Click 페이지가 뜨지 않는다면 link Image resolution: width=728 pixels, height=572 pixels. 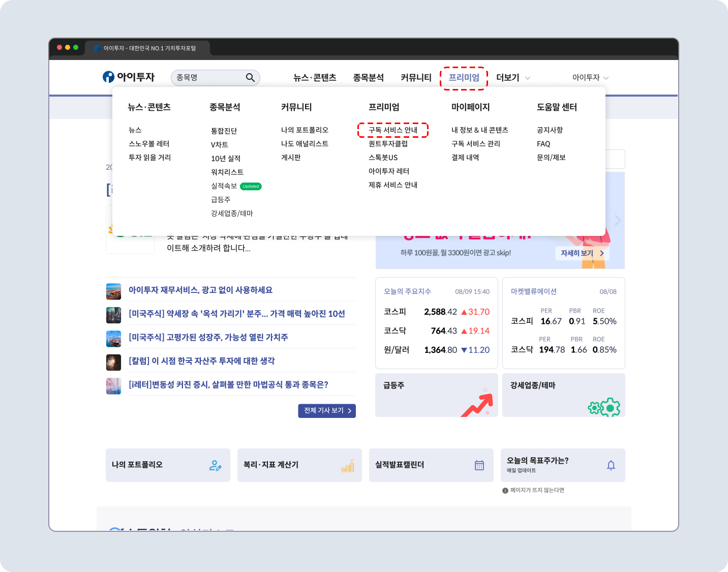coord(537,491)
